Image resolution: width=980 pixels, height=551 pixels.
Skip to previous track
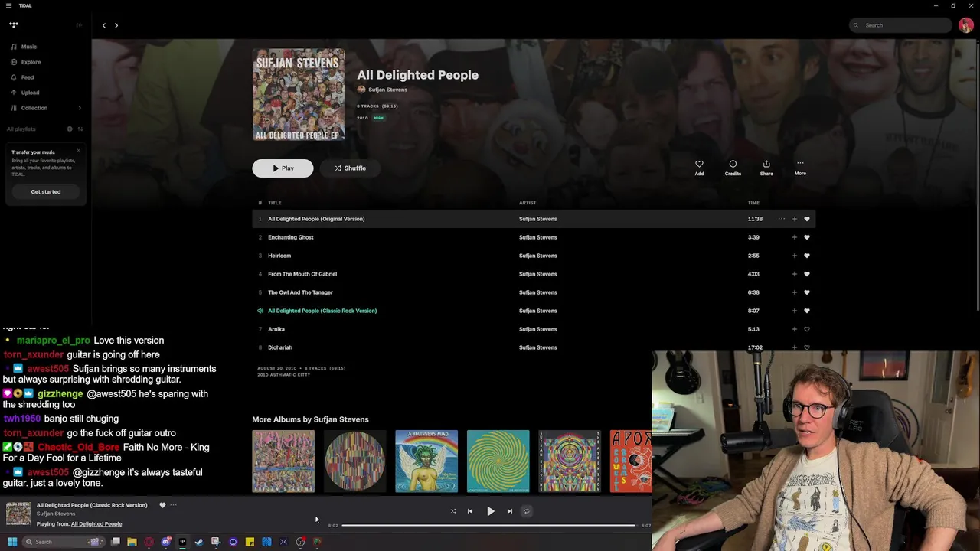tap(470, 511)
